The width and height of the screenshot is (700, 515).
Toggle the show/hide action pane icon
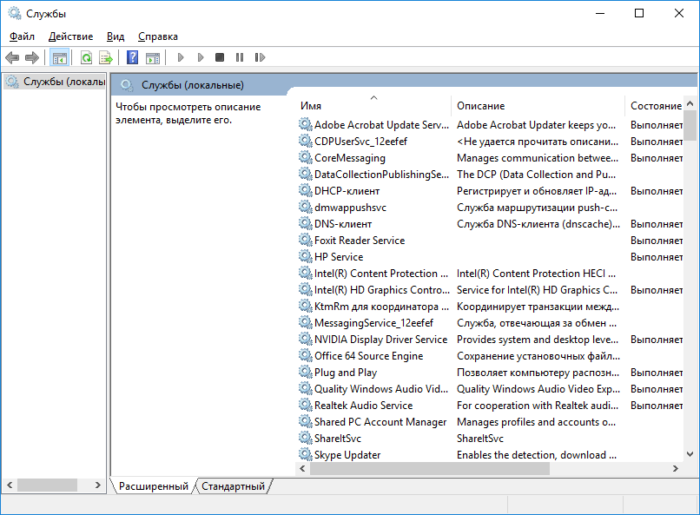point(153,58)
